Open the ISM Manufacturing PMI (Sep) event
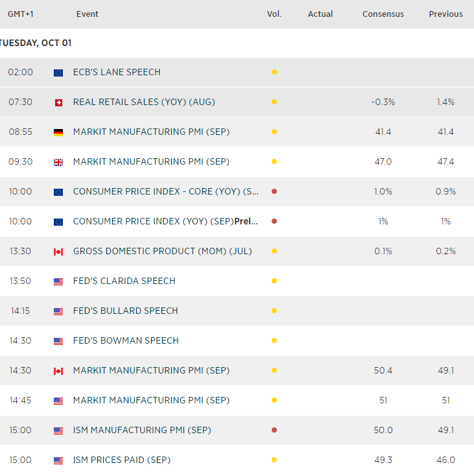 142,430
